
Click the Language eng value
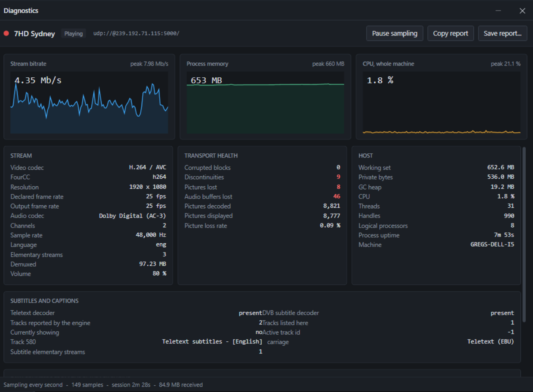point(161,245)
